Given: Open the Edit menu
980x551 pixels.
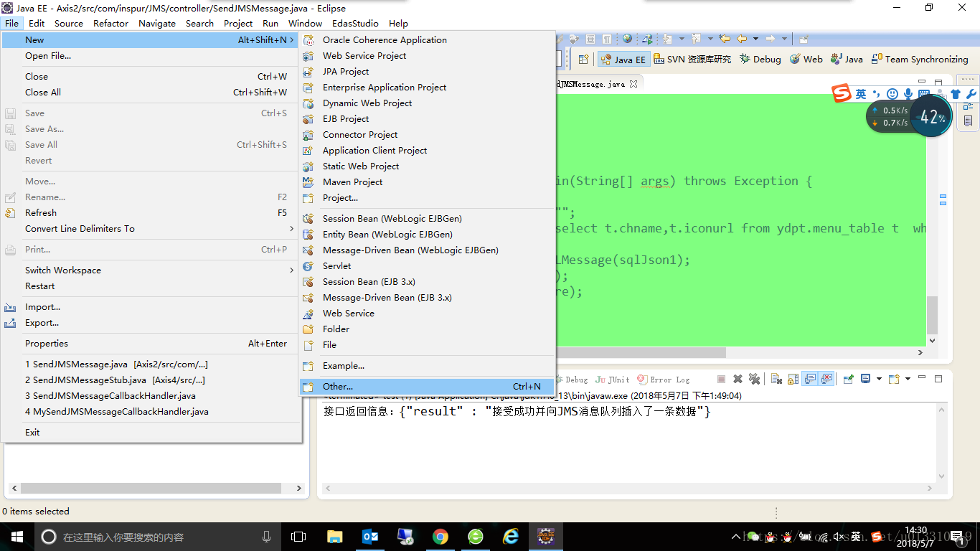Looking at the screenshot, I should pyautogui.click(x=37, y=23).
